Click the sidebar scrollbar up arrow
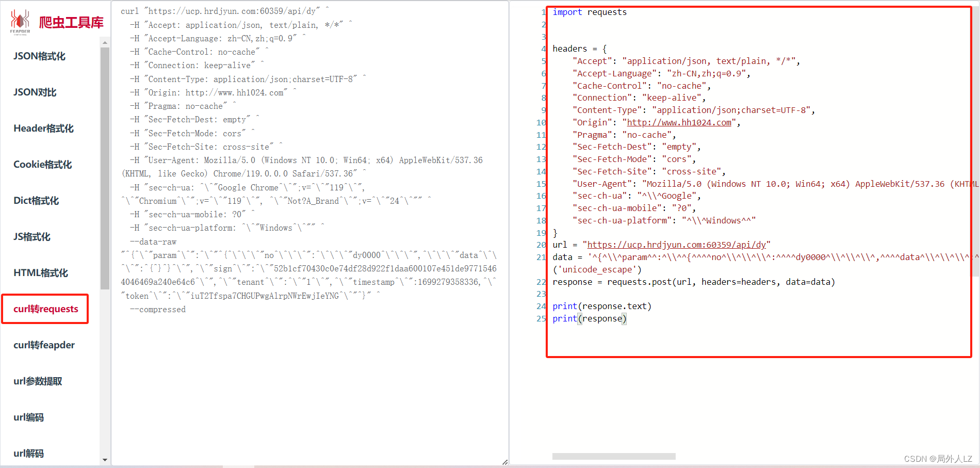Screen dimensions: 980x468 (105, 43)
